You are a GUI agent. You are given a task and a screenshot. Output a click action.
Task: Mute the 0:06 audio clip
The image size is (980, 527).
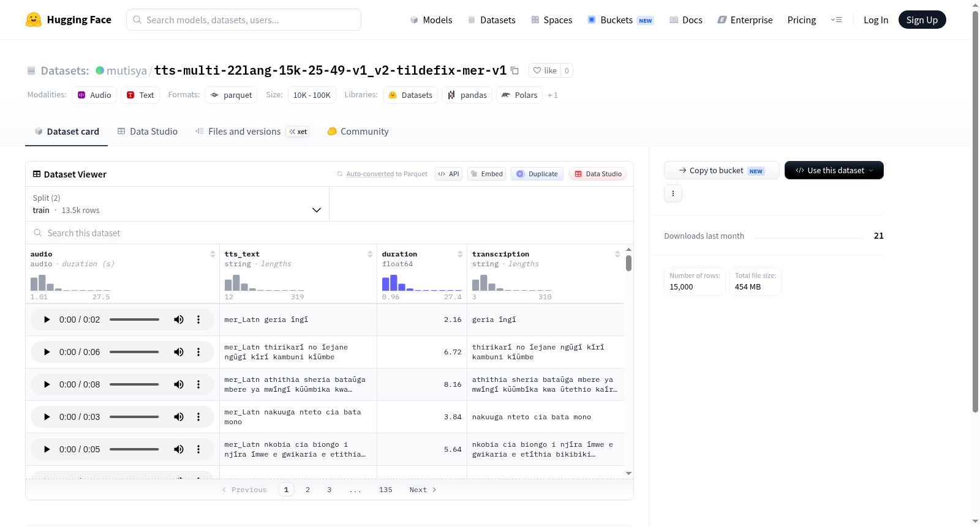point(179,352)
